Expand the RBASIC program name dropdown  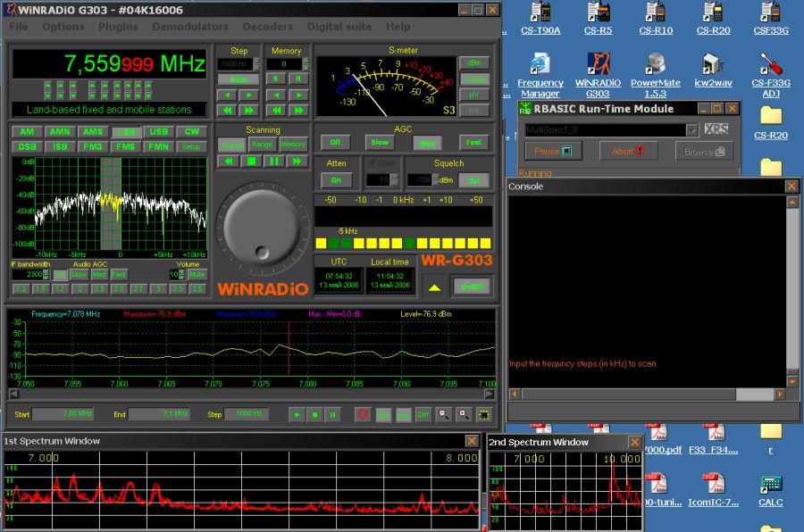pyautogui.click(x=691, y=129)
